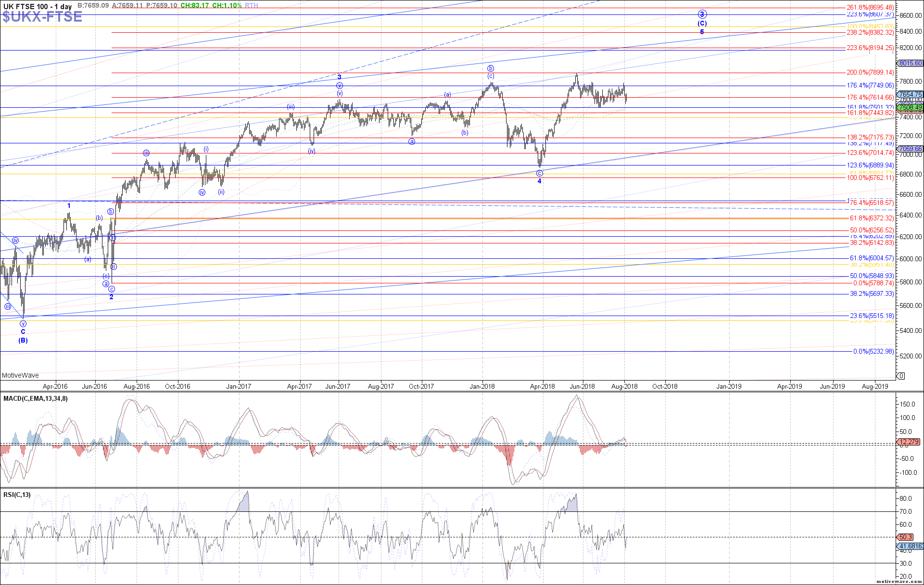
Task: Click the 61.8%(6004.57) Fibonacci label
Action: (x=872, y=258)
